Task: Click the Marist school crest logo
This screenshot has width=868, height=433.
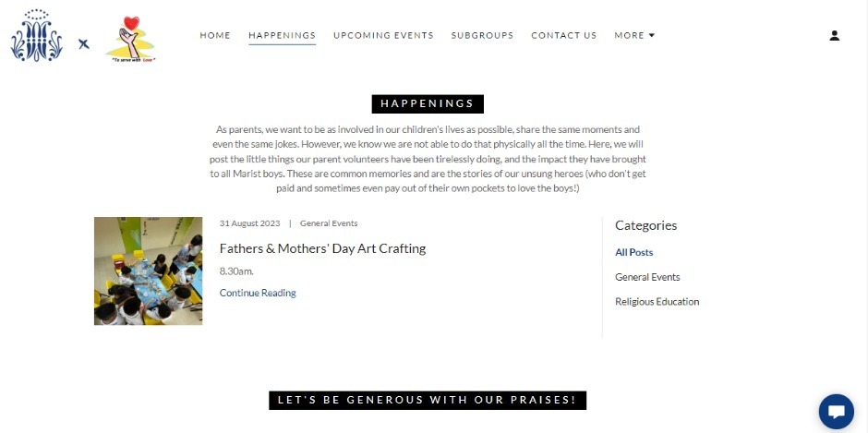Action: click(x=37, y=37)
